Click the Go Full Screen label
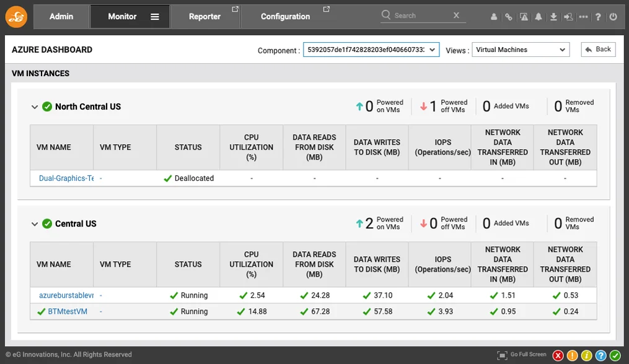This screenshot has height=364, width=629. [x=529, y=354]
